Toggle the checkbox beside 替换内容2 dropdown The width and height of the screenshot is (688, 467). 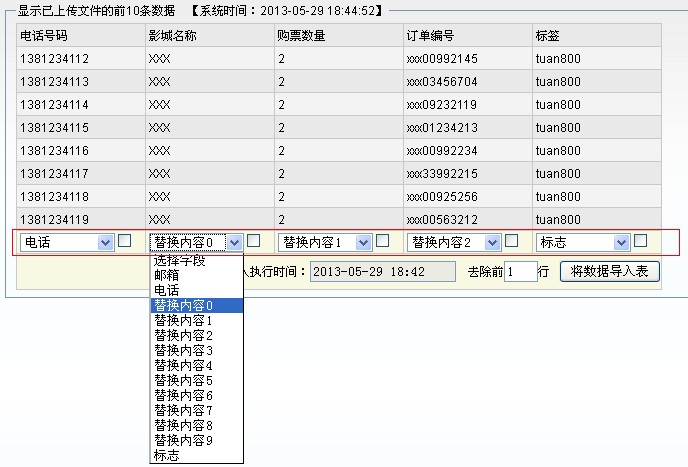pos(512,240)
